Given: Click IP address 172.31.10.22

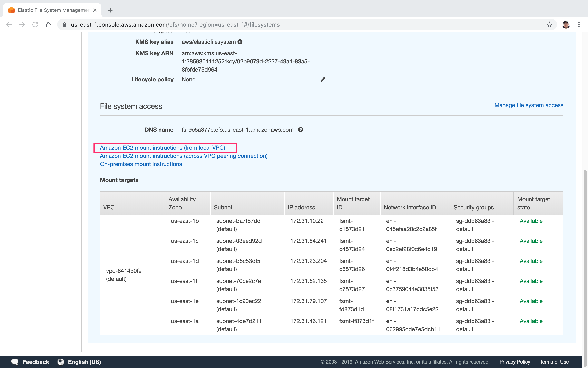Looking at the screenshot, I should pyautogui.click(x=307, y=221).
